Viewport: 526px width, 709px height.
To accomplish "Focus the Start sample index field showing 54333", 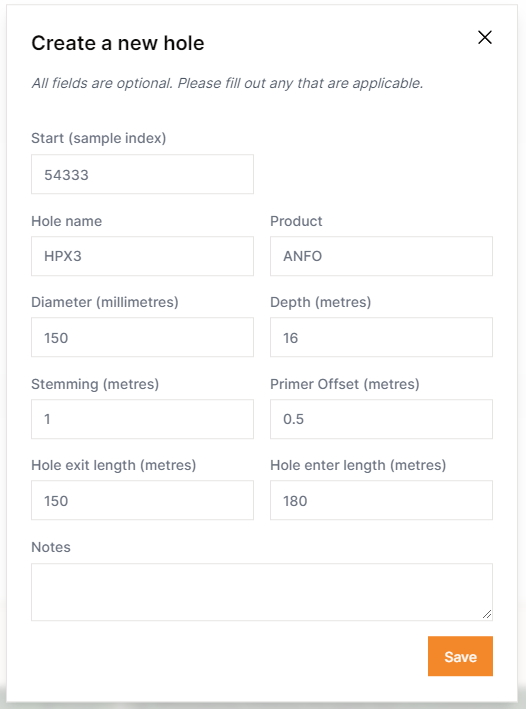I will 142,174.
